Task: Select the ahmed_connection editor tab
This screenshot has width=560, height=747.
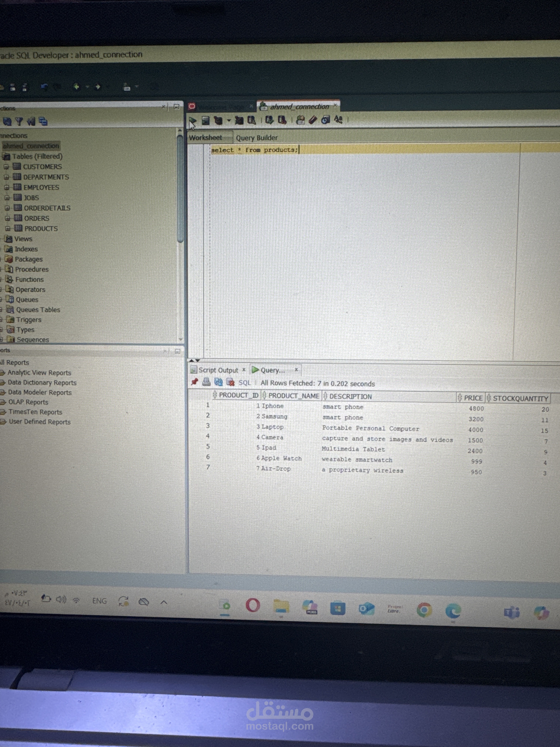Action: pos(299,107)
